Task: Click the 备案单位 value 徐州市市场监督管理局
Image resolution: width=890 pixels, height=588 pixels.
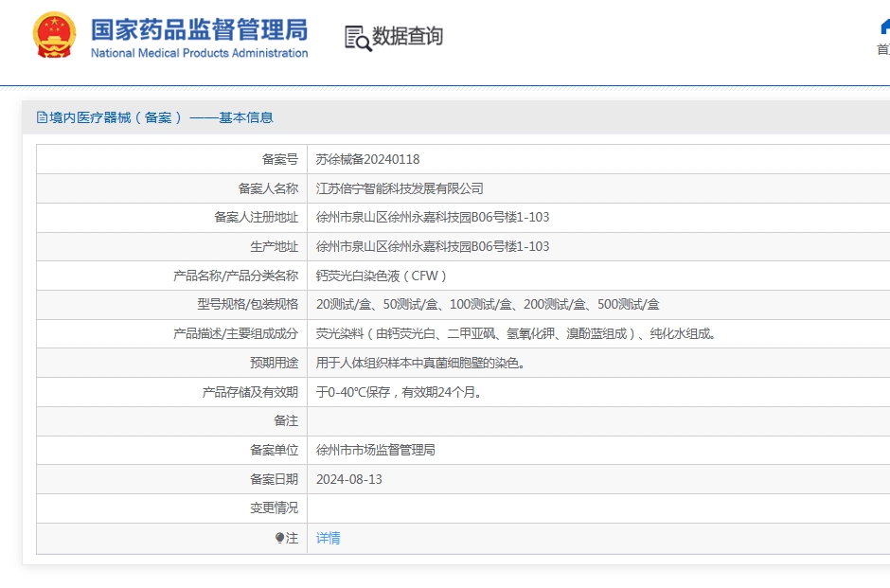Action: click(x=375, y=450)
